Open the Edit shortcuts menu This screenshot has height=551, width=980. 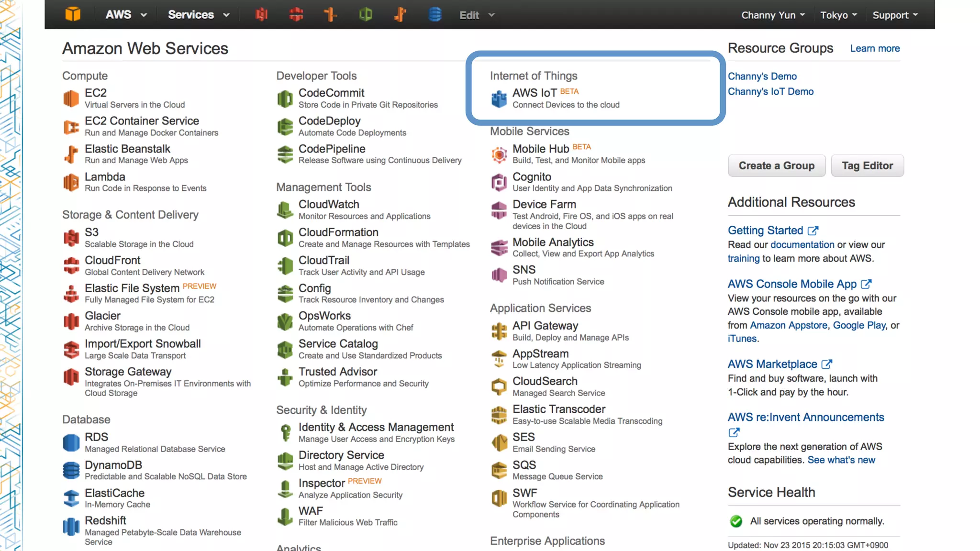click(x=476, y=15)
